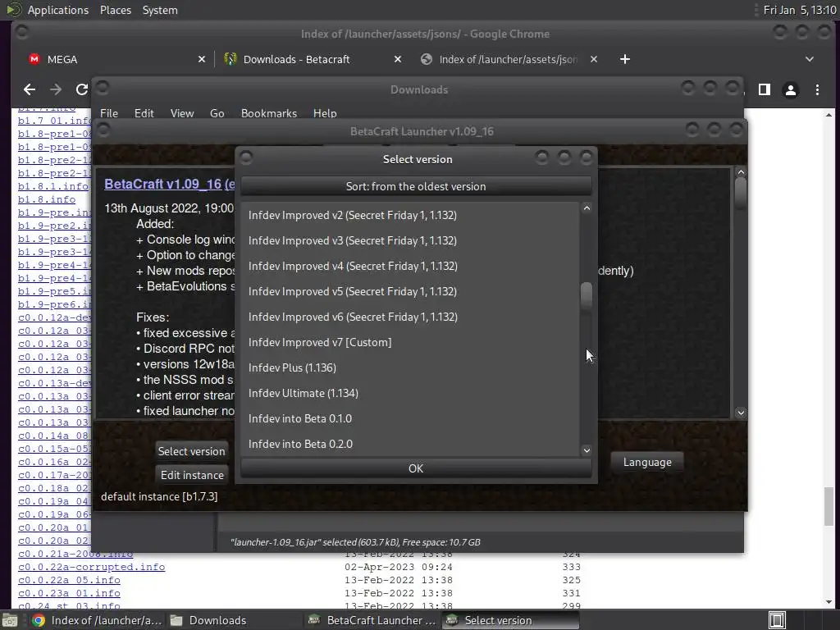Toggle Sort: from the oldest version
Viewport: 840px width, 630px height.
(x=416, y=186)
